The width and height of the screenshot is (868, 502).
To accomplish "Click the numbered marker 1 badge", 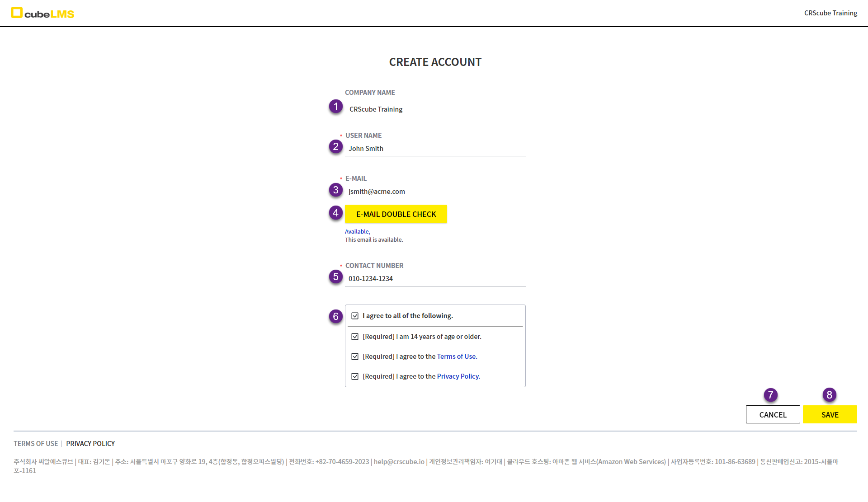I will pyautogui.click(x=335, y=107).
